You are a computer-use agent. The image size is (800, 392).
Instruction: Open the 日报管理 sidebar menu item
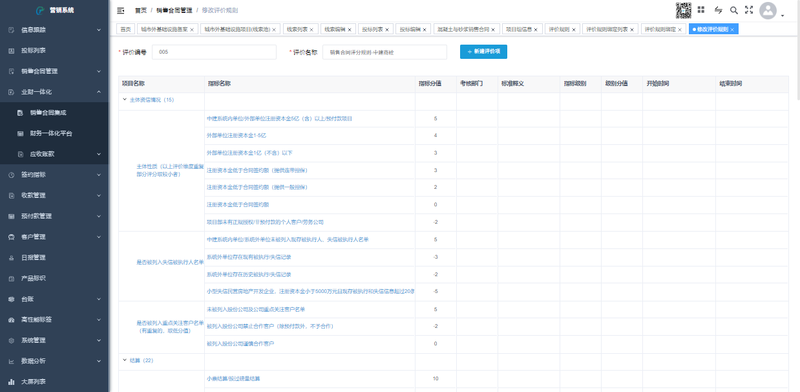pyautogui.click(x=54, y=258)
